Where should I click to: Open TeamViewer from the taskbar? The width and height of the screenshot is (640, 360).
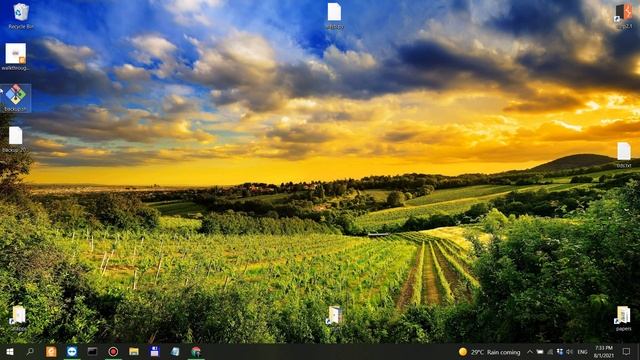click(x=72, y=351)
